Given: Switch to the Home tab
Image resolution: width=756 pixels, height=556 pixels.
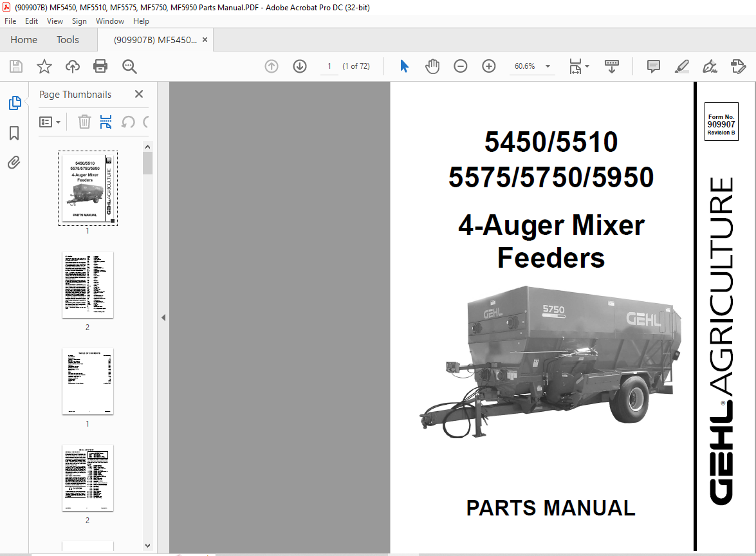Looking at the screenshot, I should pyautogui.click(x=24, y=39).
